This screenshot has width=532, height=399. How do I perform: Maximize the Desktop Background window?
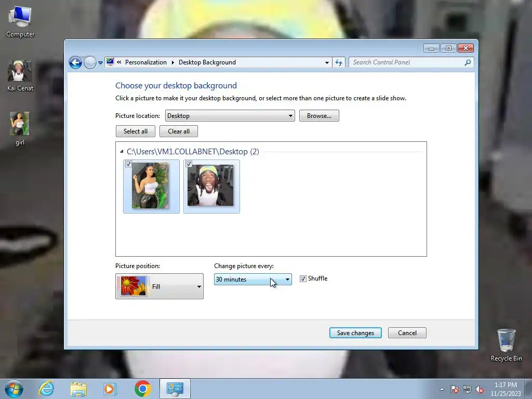tap(448, 48)
